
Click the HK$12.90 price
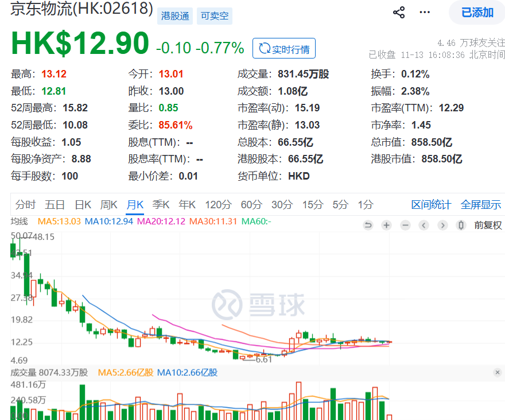click(80, 44)
